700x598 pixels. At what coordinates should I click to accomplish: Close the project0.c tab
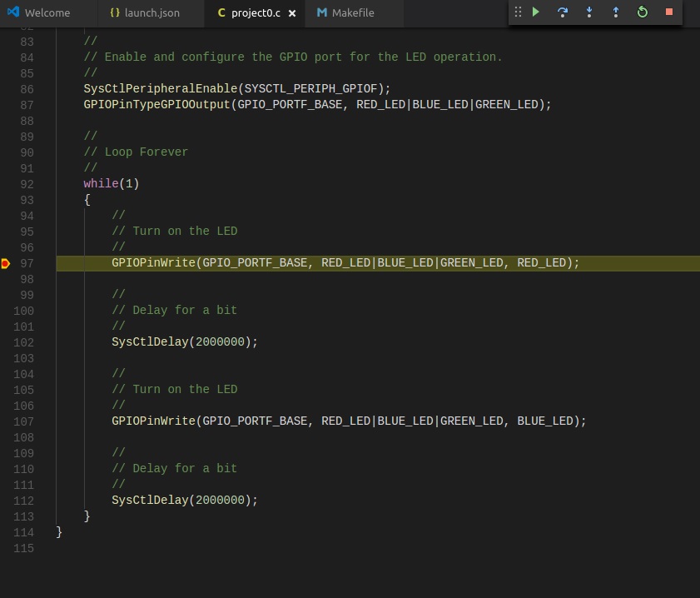(x=292, y=13)
